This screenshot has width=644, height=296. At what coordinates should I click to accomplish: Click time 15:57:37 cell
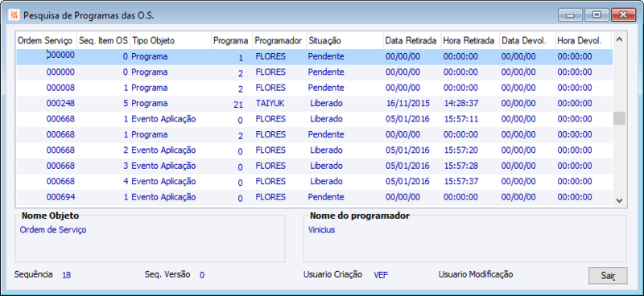point(460,182)
